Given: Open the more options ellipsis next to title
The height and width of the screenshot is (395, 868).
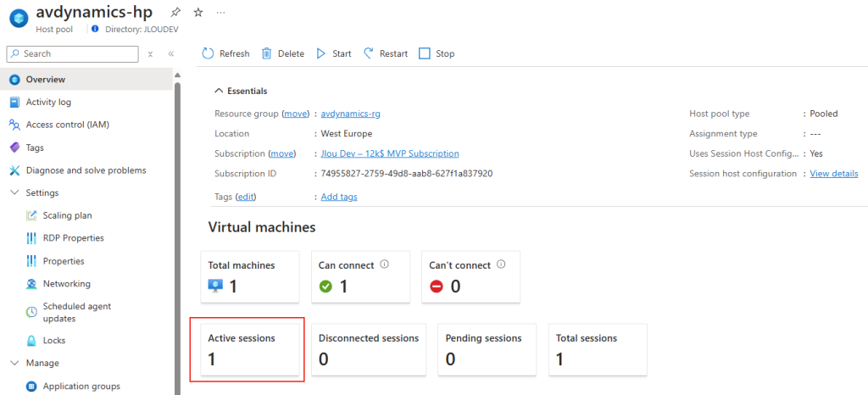Looking at the screenshot, I should 220,12.
